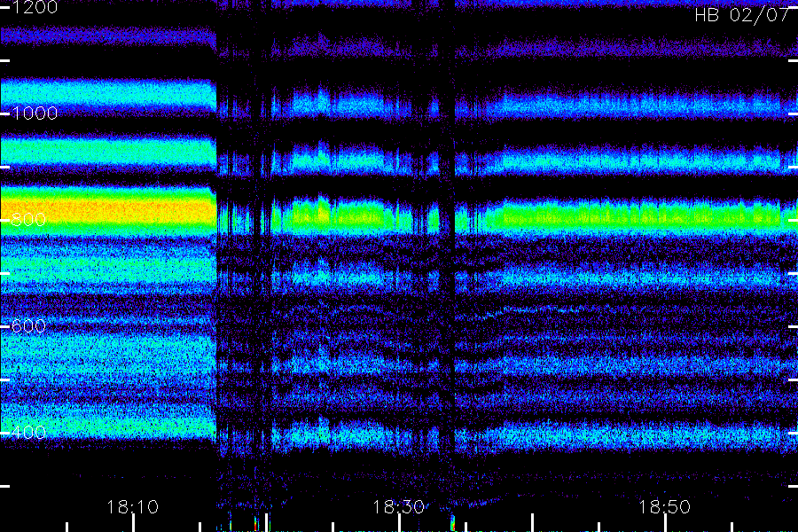Click the 18:50 time axis label
This screenshot has width=798, height=532.
(x=665, y=507)
